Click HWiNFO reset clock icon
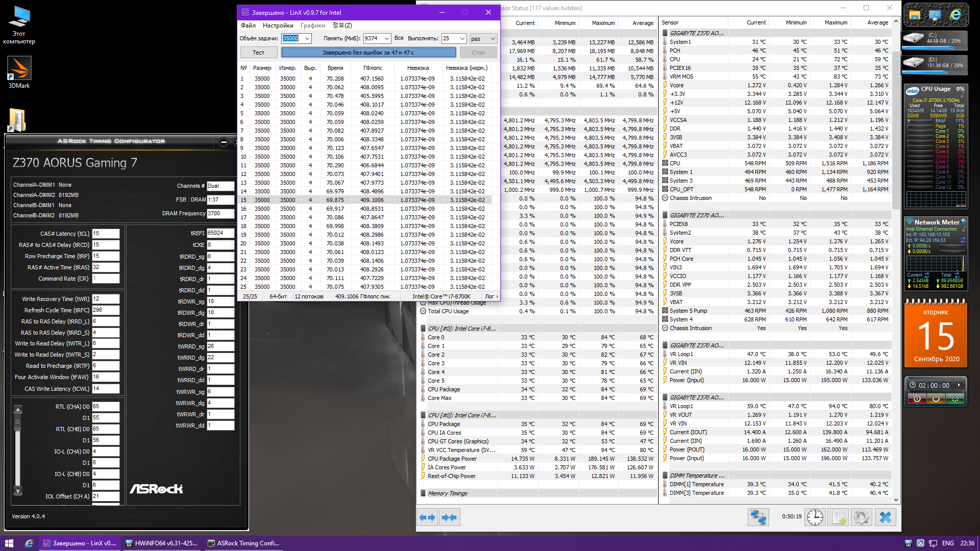The width and height of the screenshot is (980, 551). coord(815,517)
